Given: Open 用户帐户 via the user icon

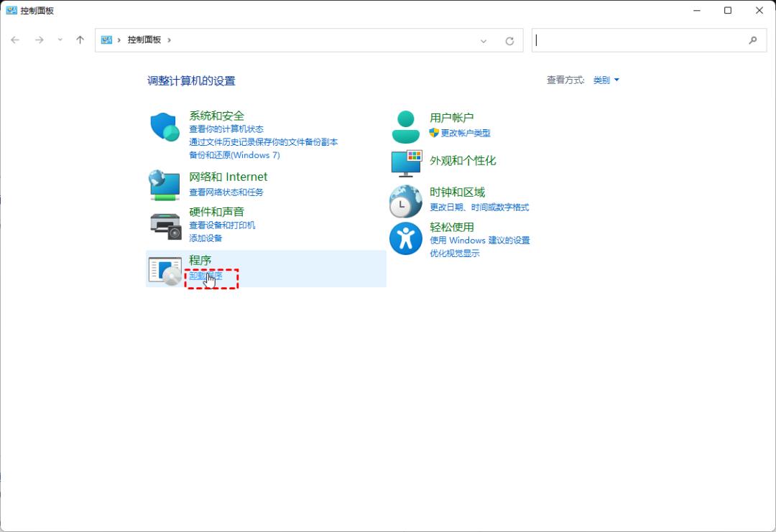Looking at the screenshot, I should coord(405,125).
